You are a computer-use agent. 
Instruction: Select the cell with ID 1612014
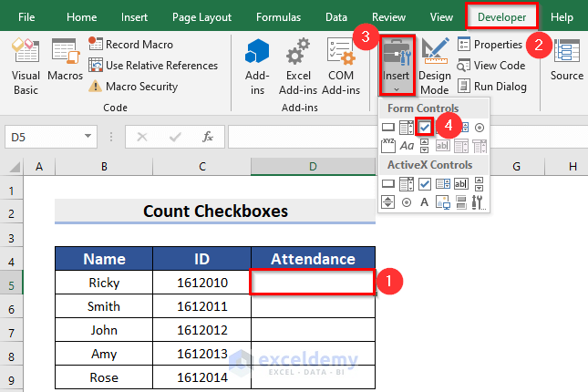pos(202,377)
